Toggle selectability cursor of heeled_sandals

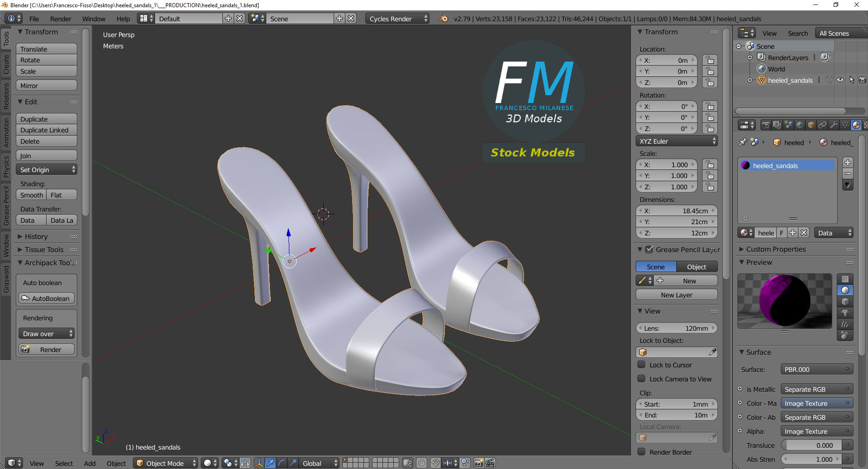tap(852, 80)
